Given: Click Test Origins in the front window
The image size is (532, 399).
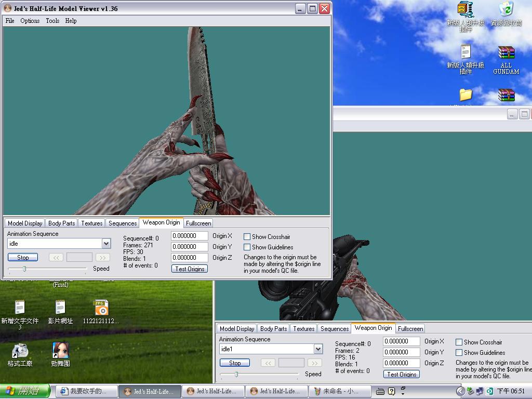Looking at the screenshot, I should (190, 269).
